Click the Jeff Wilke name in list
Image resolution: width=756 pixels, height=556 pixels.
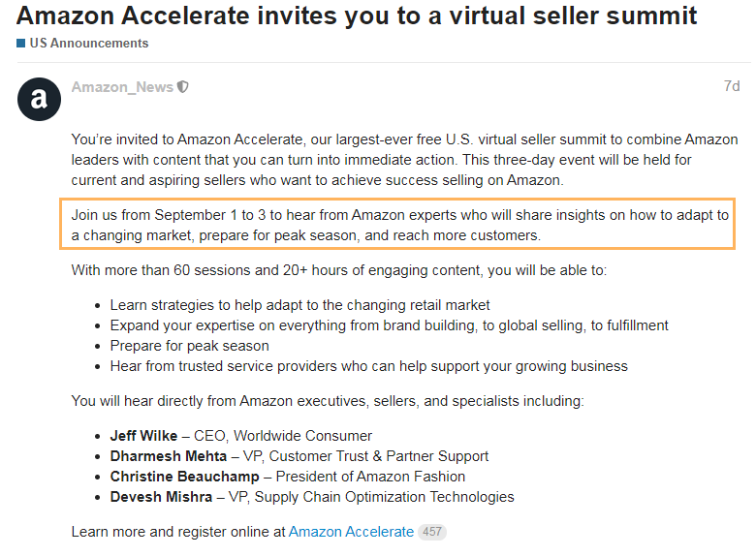click(143, 436)
